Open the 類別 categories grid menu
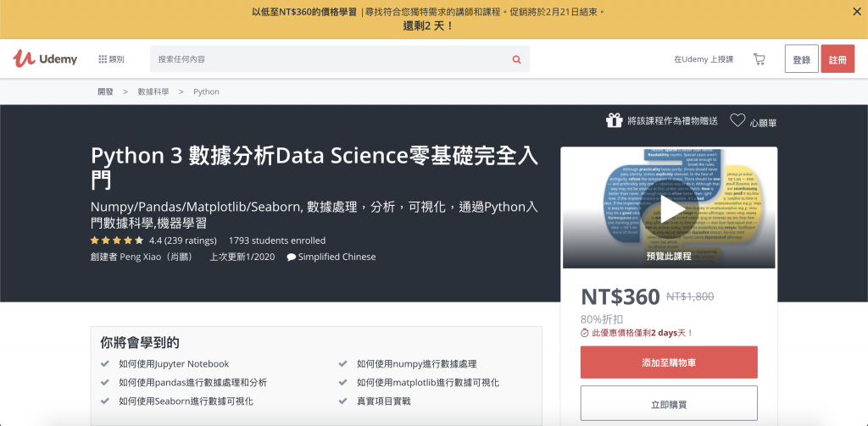 point(111,59)
